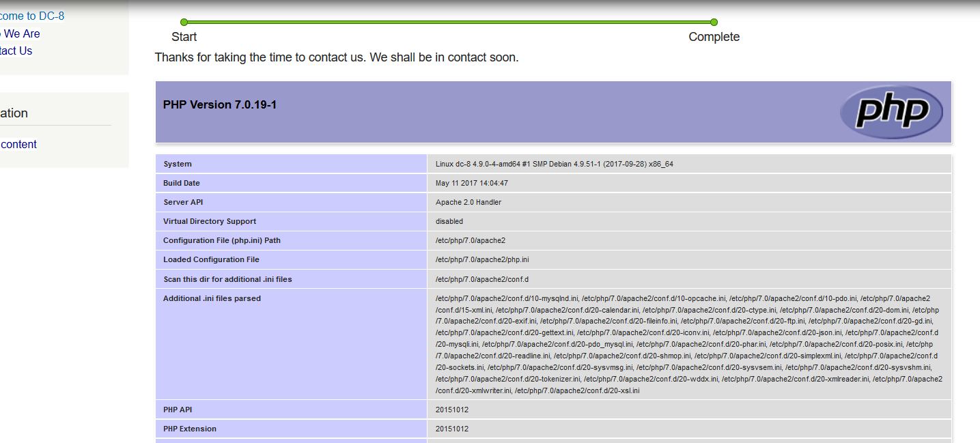Click the PHP Extension row label
The image size is (980, 443).
coord(190,429)
